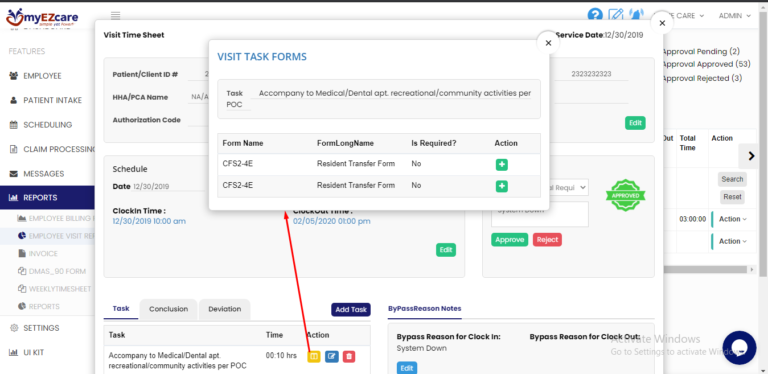Switch to the Deviation tab
Viewport: 768px width, 374px height.
(224, 309)
